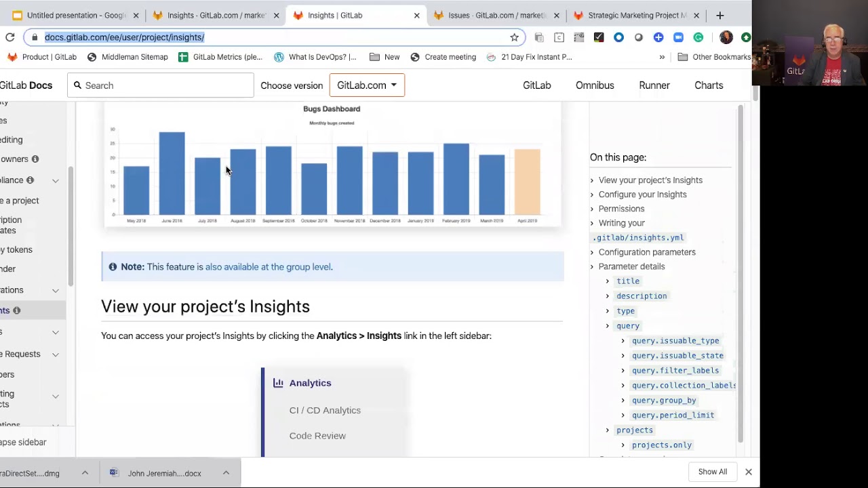Open the Middleman Sitemap bookmark
The width and height of the screenshot is (868, 488).
127,57
